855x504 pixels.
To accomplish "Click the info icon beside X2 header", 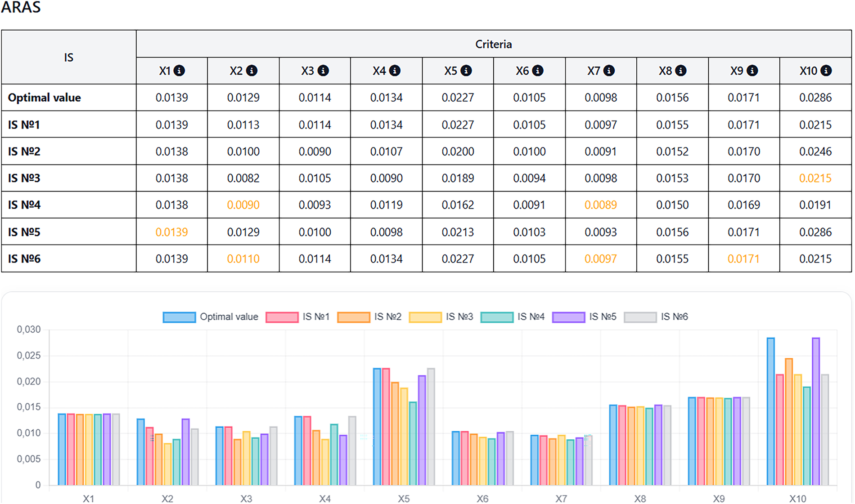I will [252, 71].
